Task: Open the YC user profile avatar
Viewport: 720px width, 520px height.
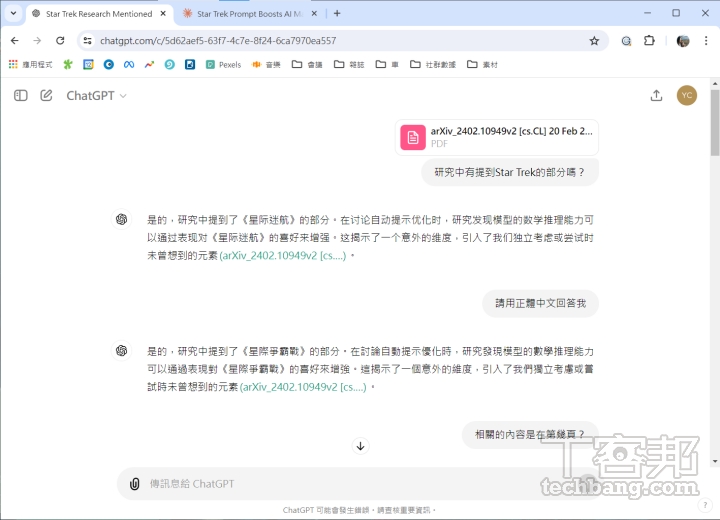Action: pyautogui.click(x=686, y=96)
